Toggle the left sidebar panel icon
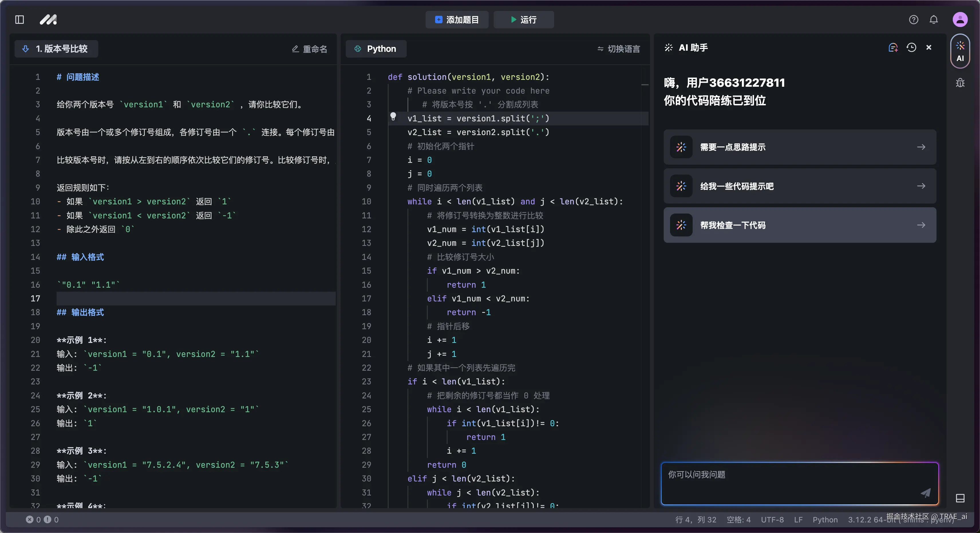Screen dimensions: 980x533 [19, 19]
